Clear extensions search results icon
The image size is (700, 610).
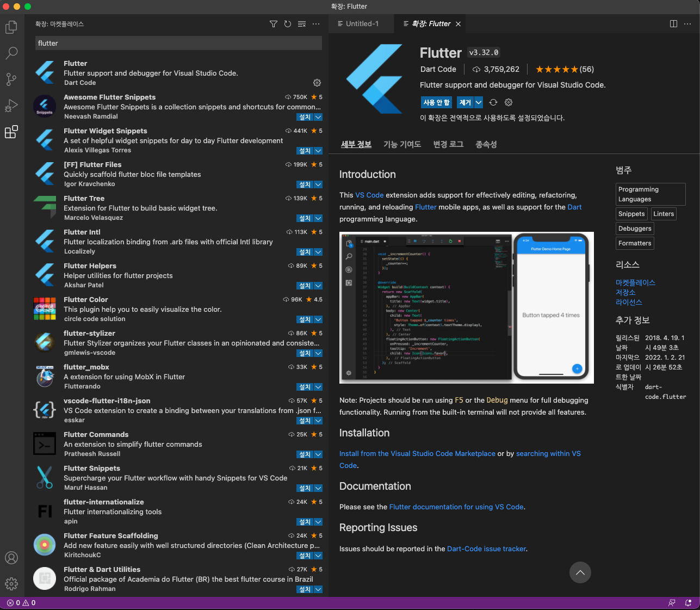[302, 24]
